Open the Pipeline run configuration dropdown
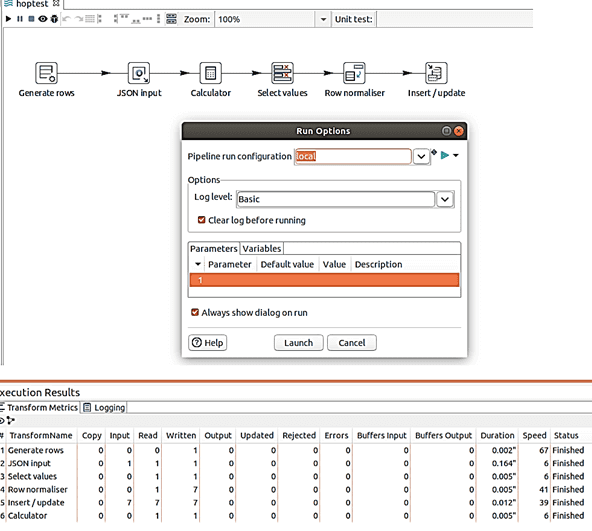This screenshot has width=592, height=531. [x=421, y=156]
